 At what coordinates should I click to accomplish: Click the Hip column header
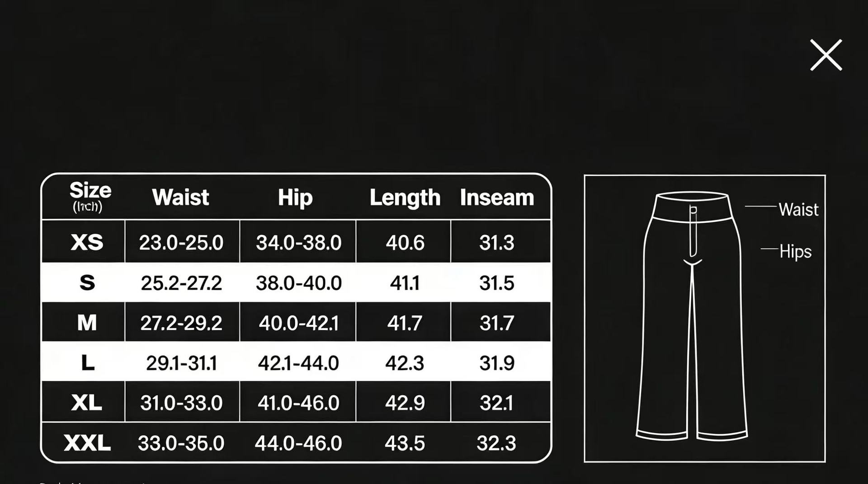295,197
